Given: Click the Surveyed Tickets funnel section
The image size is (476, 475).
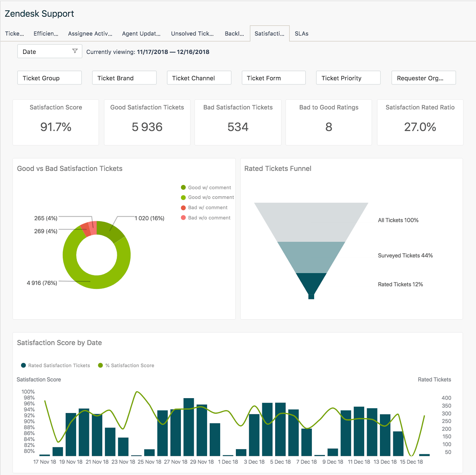Looking at the screenshot, I should [311, 257].
